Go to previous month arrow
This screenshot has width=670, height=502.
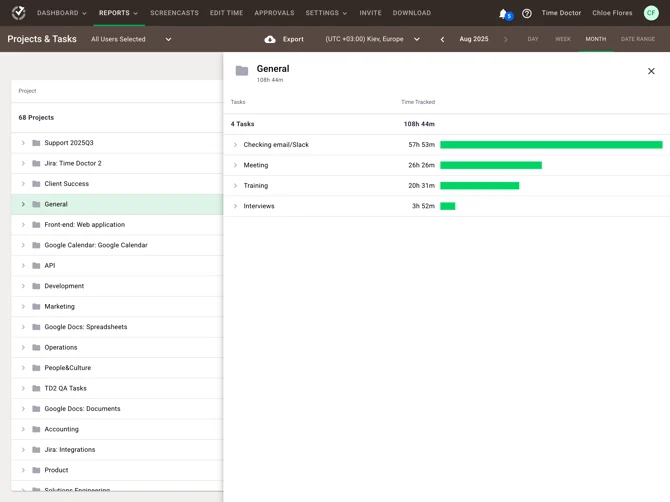point(443,39)
